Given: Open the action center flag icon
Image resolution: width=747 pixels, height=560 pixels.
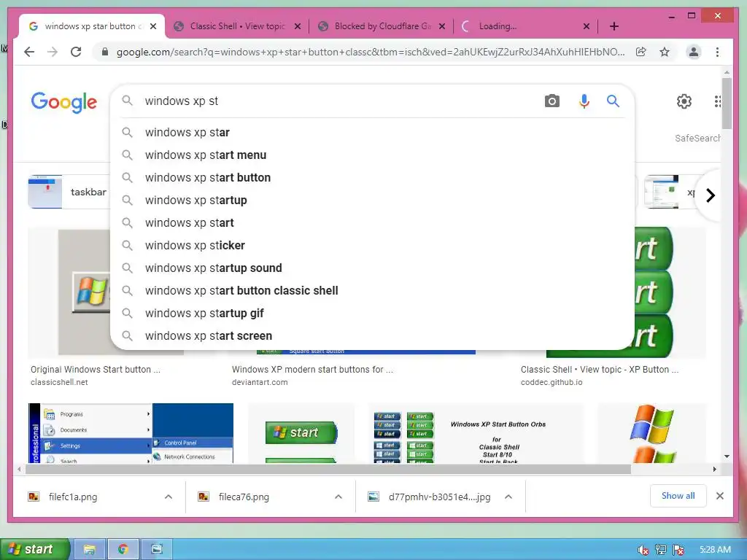Looking at the screenshot, I should (678, 550).
